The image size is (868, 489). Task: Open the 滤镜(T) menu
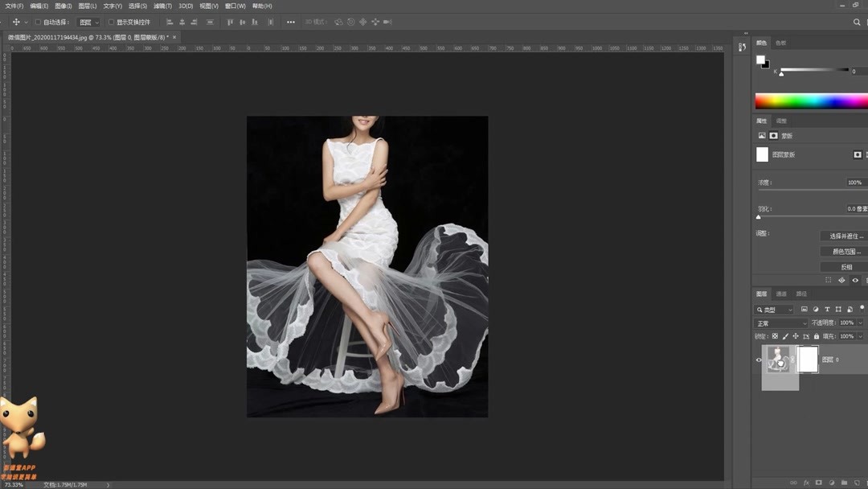(x=163, y=6)
